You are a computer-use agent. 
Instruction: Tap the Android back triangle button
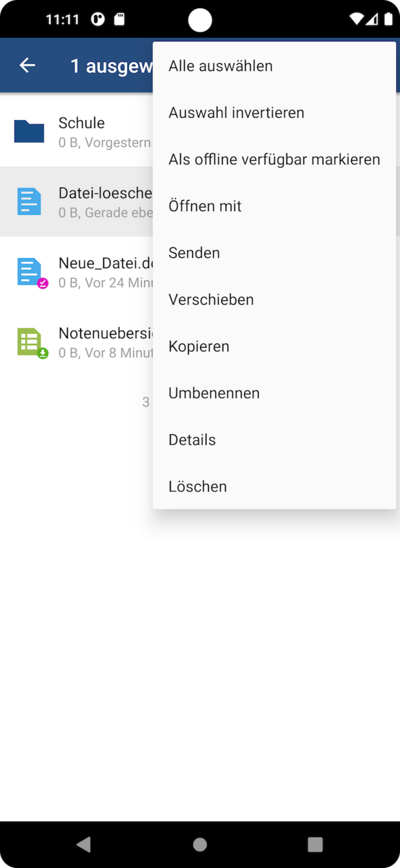85,844
